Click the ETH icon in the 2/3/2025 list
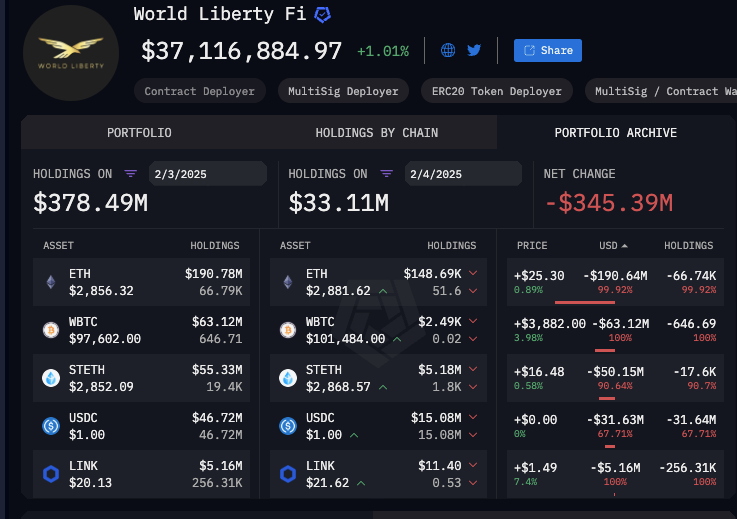 click(51, 282)
